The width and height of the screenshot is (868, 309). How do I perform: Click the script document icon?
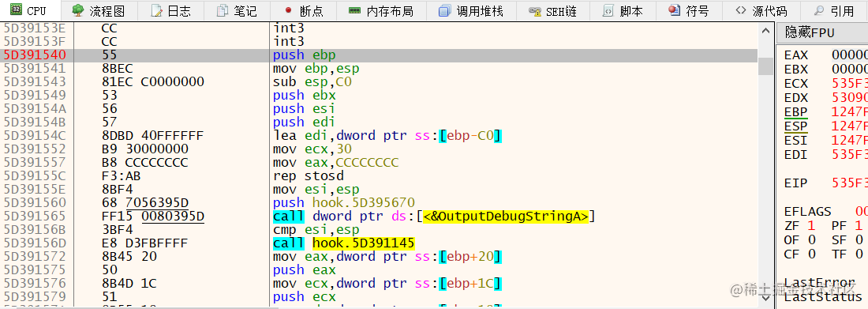pyautogui.click(x=608, y=10)
